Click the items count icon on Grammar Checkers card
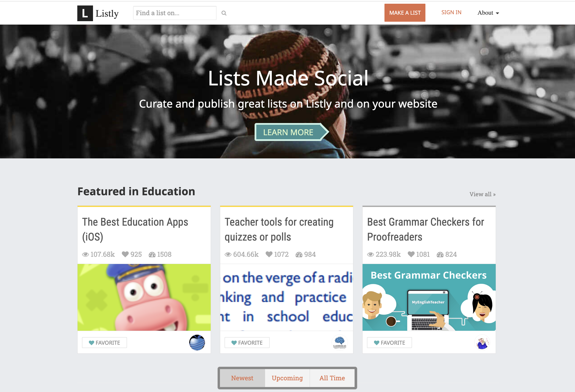Image resolution: width=575 pixels, height=392 pixels. pos(440,255)
